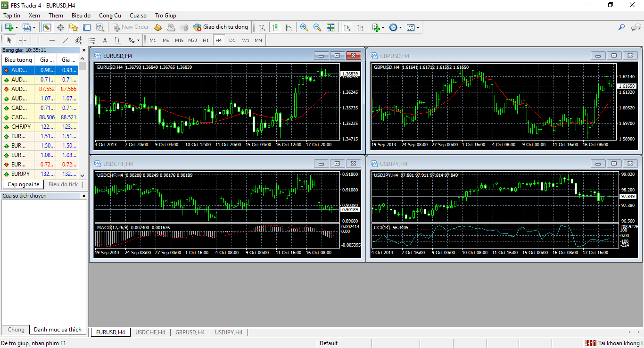Expand the Indicators dropdown arrow
644x348 pixels.
(x=383, y=27)
